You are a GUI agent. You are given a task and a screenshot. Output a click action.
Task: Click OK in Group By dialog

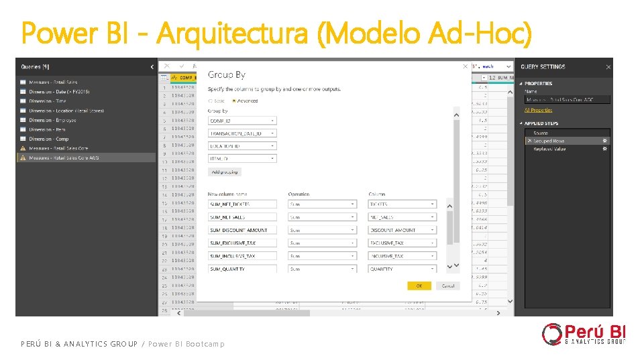click(x=419, y=286)
